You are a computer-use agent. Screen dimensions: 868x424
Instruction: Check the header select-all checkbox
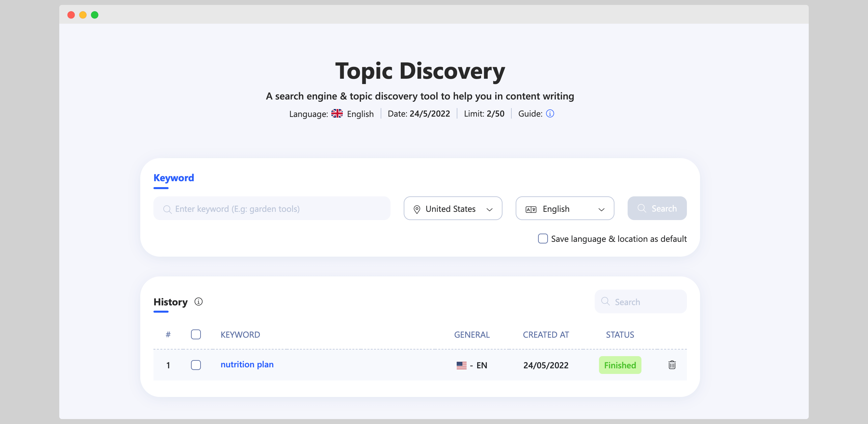point(196,334)
